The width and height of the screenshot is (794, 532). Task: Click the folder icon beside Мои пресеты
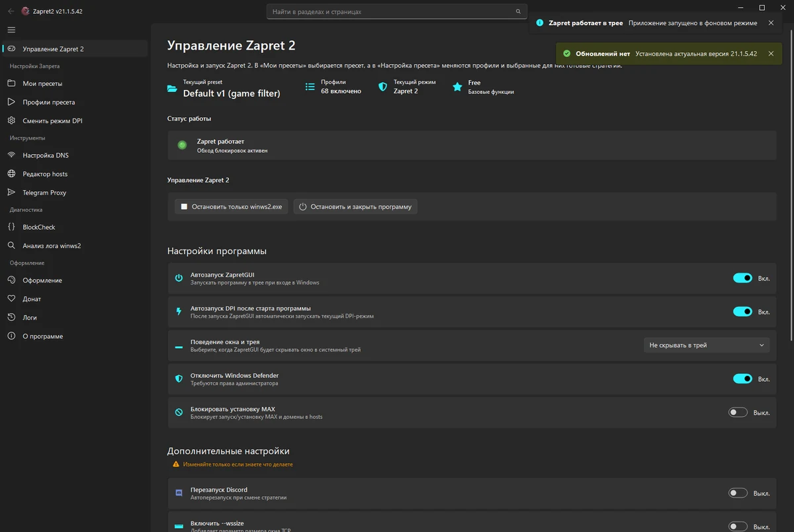pyautogui.click(x=11, y=83)
